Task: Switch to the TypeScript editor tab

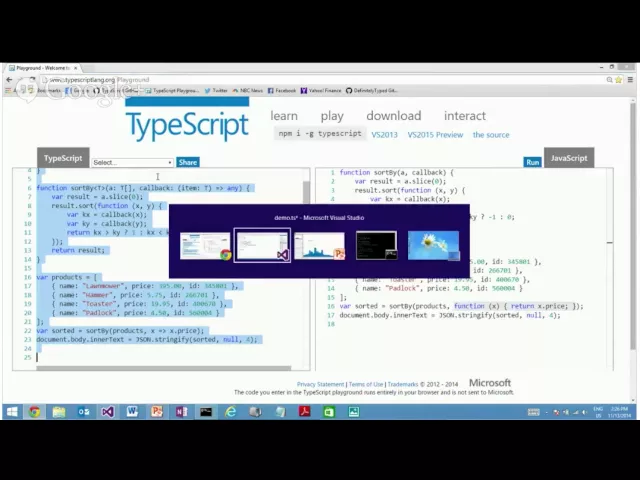Action: (63, 158)
